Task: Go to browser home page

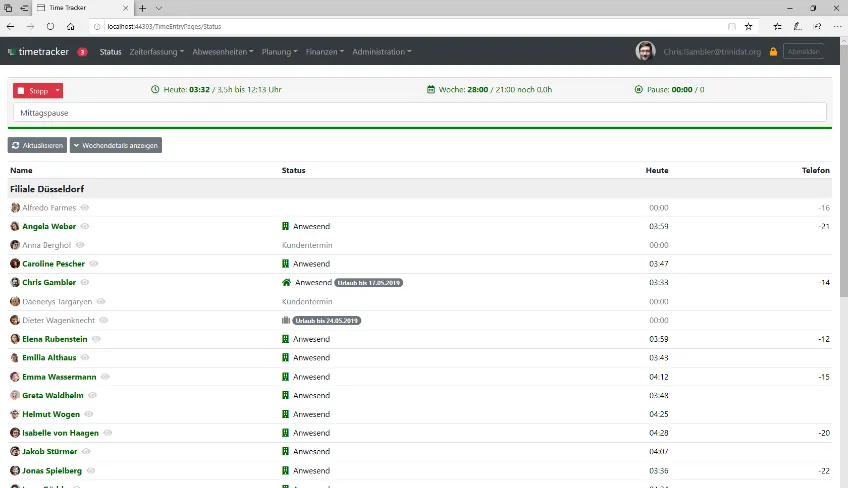Action: 71,27
